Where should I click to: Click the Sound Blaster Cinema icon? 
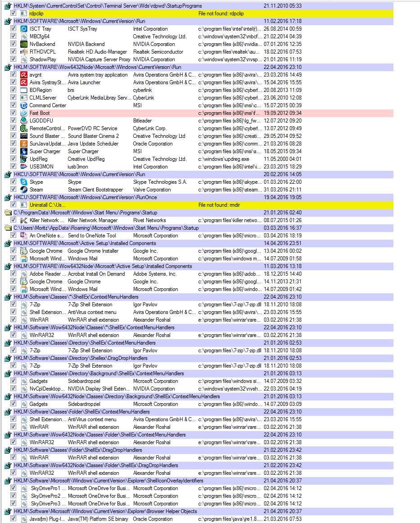(24, 136)
